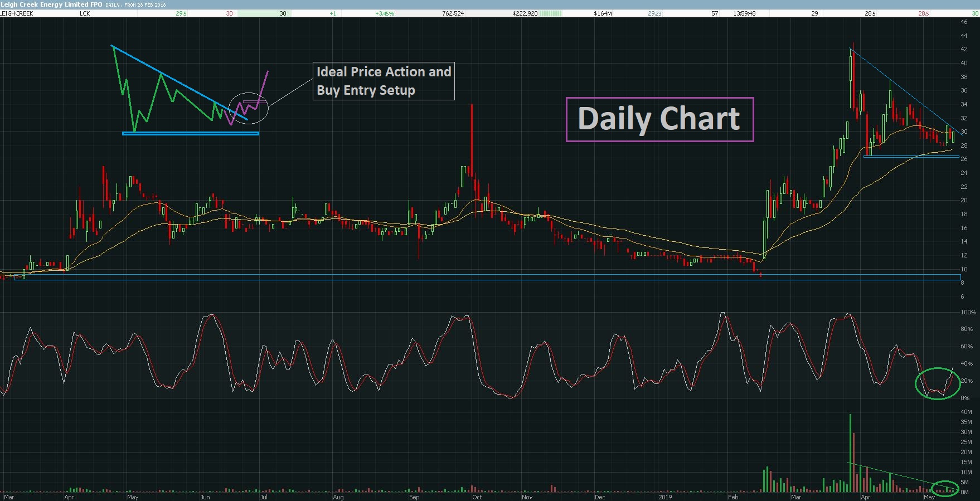Viewport: 980px width, 501px height.
Task: Click the 29.5 bid price cell
Action: click(x=181, y=13)
